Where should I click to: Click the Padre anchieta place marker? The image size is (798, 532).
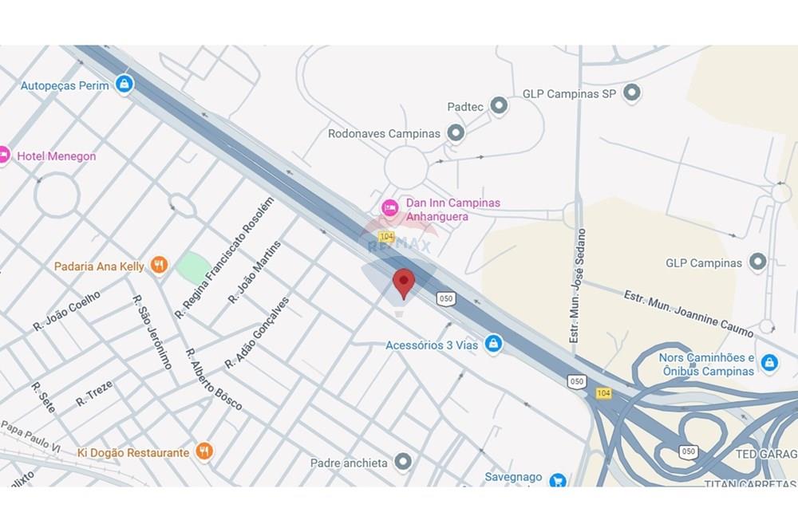point(403,462)
